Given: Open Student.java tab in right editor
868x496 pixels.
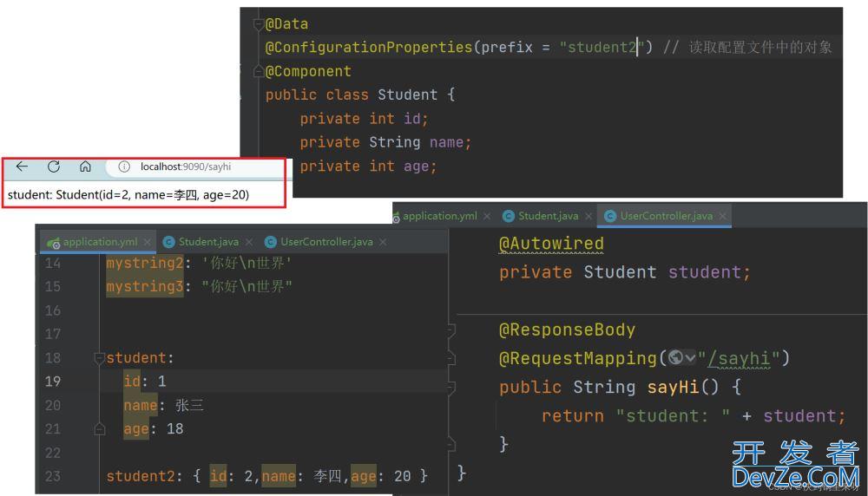Looking at the screenshot, I should [x=548, y=216].
